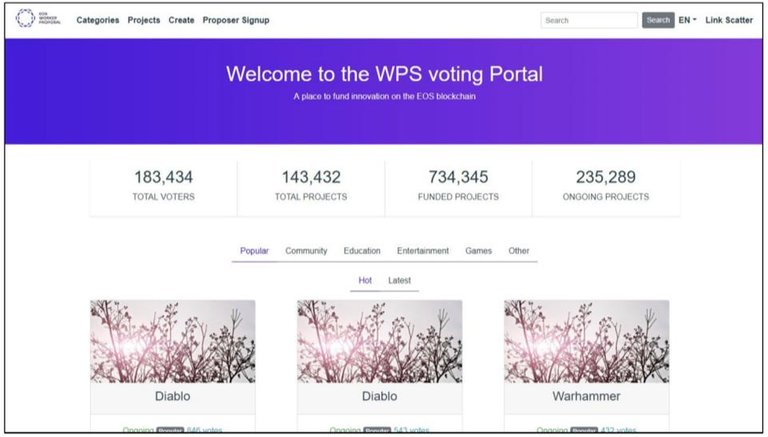
Task: Open the first Diablo project thumbnail
Action: pos(172,341)
